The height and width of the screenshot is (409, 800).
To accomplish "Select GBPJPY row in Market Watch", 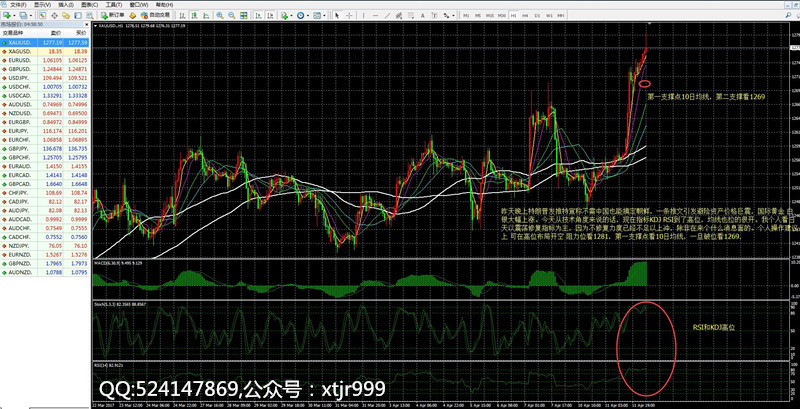I will [44, 148].
